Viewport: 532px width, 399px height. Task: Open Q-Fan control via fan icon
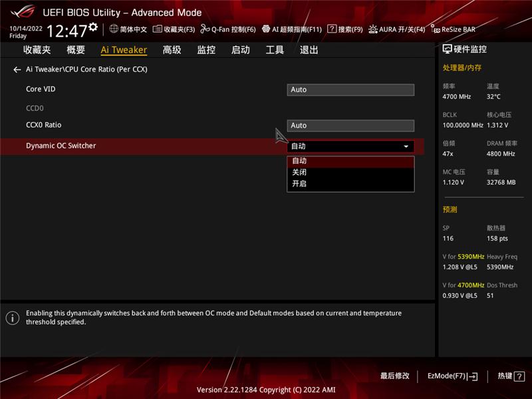[205, 29]
